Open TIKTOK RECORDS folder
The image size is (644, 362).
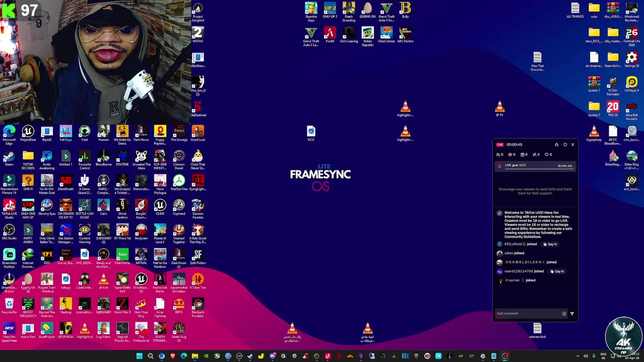28,159
